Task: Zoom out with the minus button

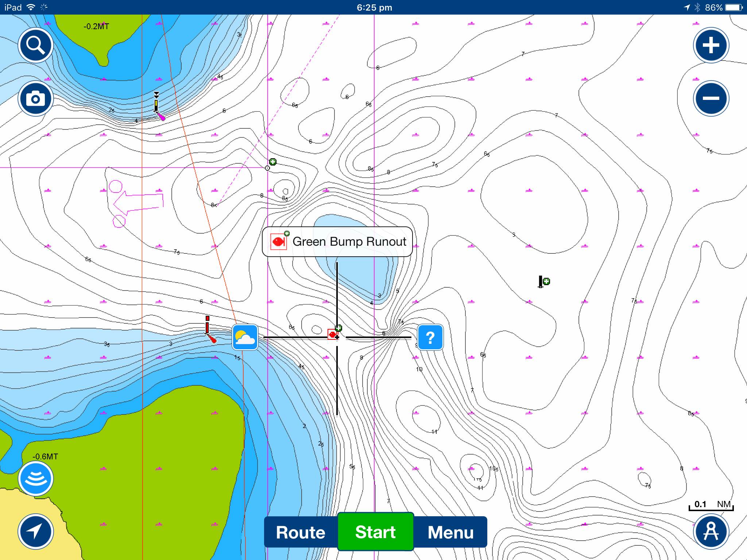Action: click(x=711, y=98)
